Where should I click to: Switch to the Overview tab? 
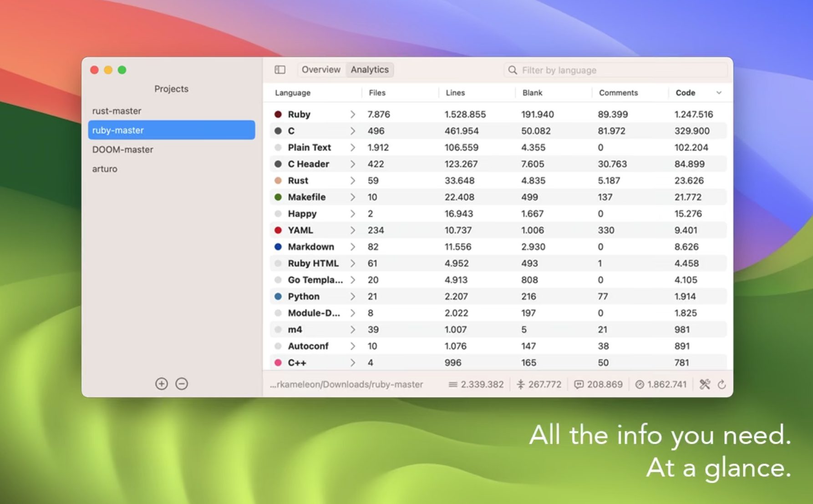321,70
